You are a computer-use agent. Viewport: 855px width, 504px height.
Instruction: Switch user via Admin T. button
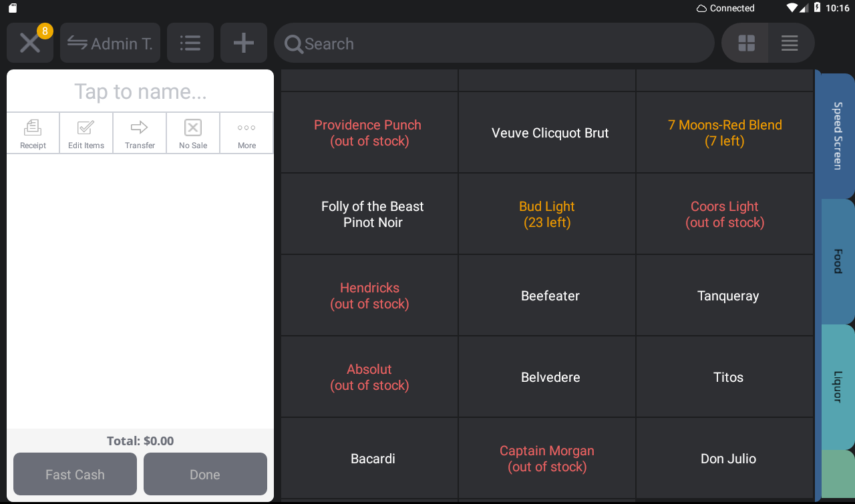[x=110, y=43]
